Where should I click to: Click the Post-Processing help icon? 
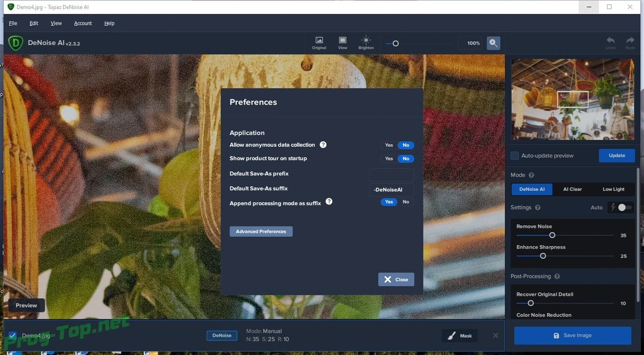click(x=557, y=276)
